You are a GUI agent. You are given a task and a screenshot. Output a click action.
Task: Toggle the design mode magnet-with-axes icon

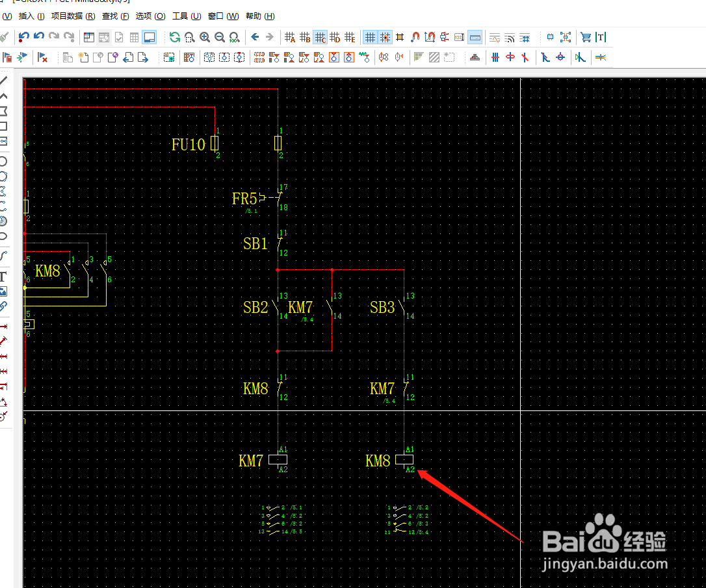pos(430,37)
